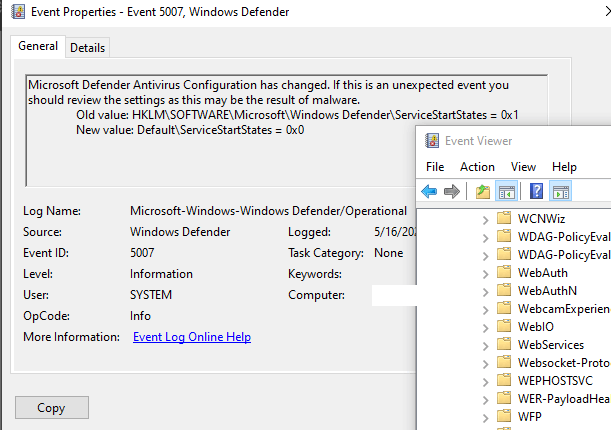Click the Event Viewer window title icon

(432, 141)
